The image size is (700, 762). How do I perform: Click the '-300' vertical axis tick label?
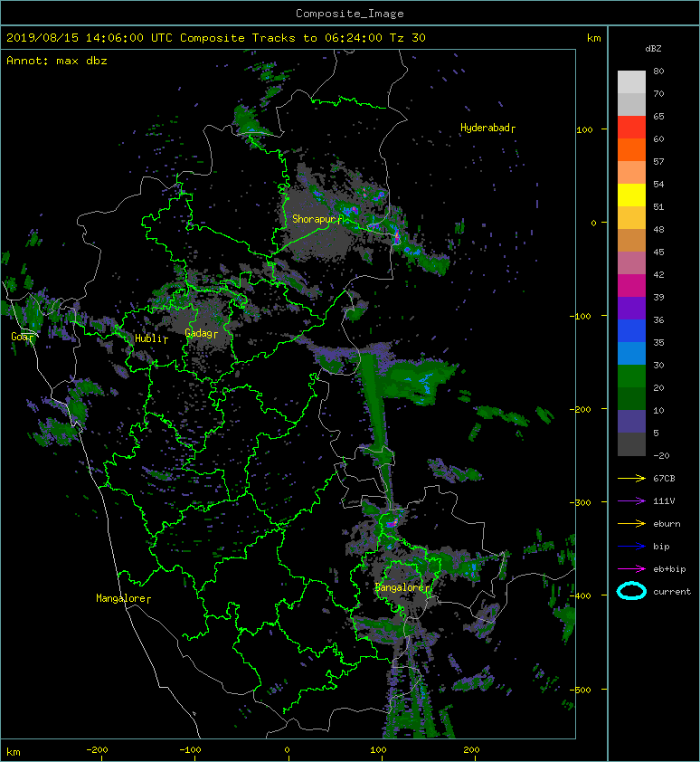tap(581, 502)
